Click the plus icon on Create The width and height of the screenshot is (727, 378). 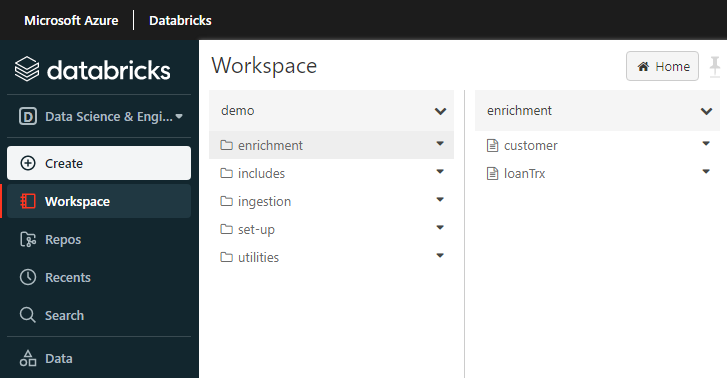coord(28,163)
